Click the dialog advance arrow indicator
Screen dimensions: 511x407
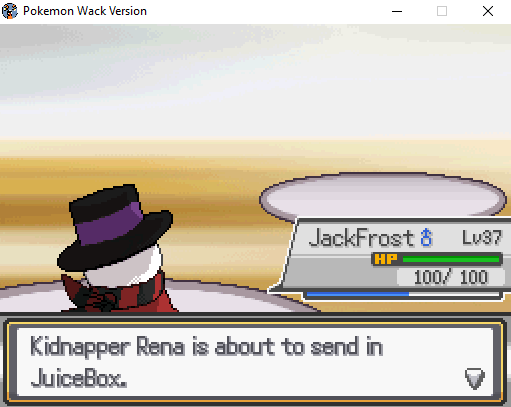click(x=475, y=378)
